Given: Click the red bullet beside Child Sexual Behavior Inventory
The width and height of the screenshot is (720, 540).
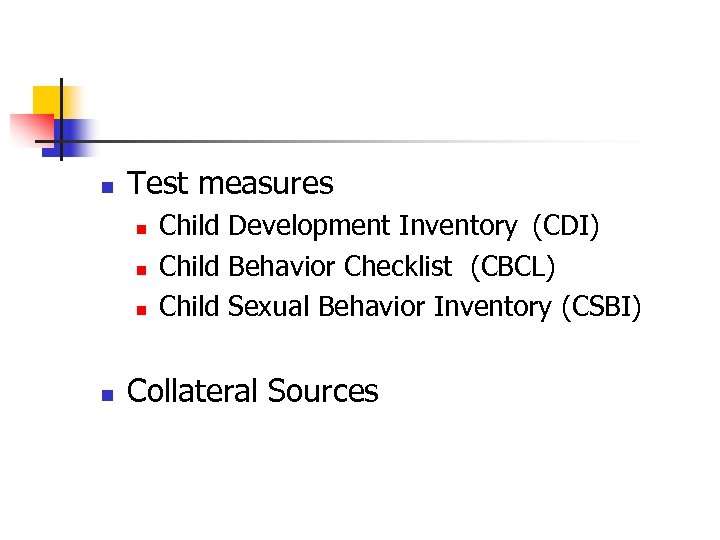Looking at the screenshot, I should [141, 309].
